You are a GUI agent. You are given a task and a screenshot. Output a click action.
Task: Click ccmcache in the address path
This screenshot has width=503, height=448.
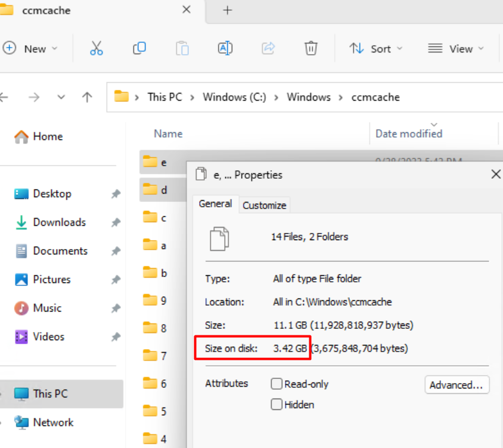tap(375, 97)
